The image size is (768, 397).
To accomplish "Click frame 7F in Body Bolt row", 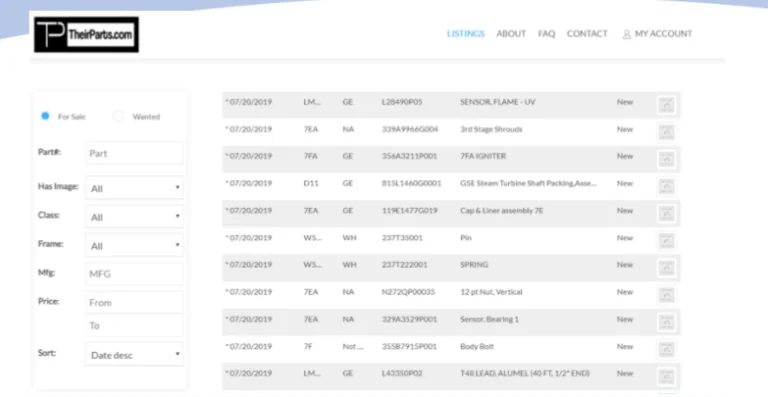I will pyautogui.click(x=308, y=346).
